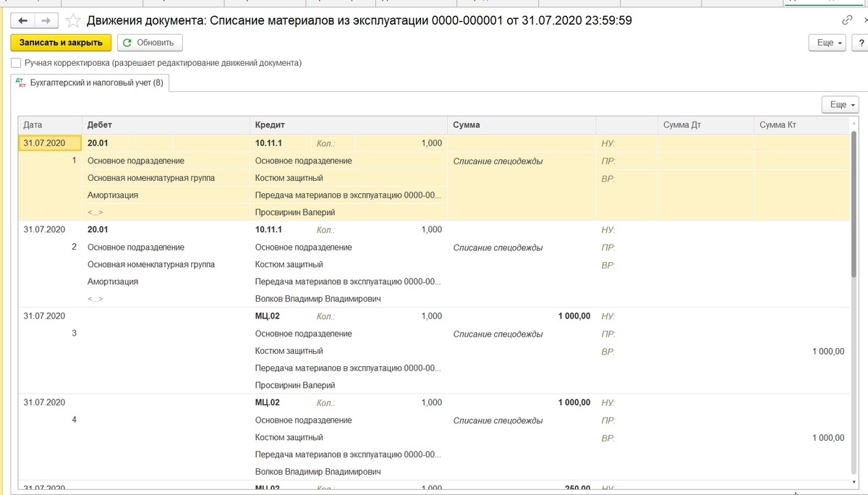868x495 pixels.
Task: Click the Сумма Кт column header
Action: click(x=800, y=125)
